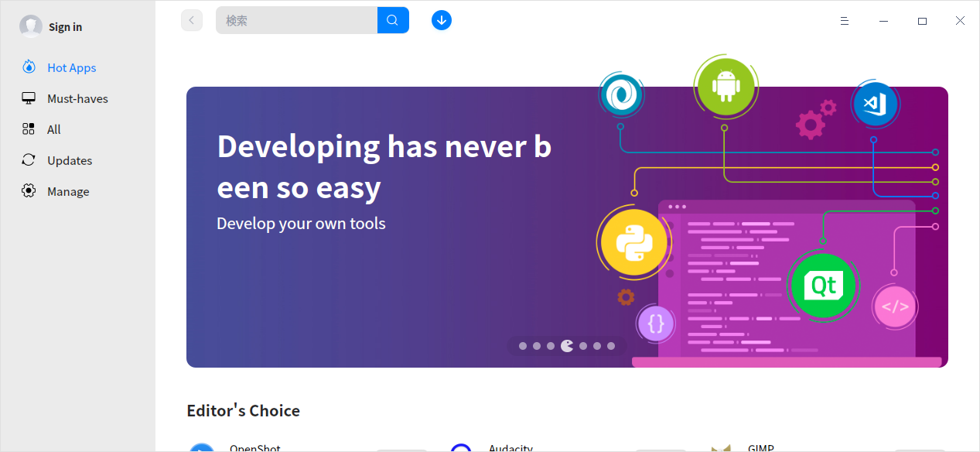Viewport: 980px width, 452px height.
Task: Go to Must-haves in the sidebar
Action: coord(77,98)
